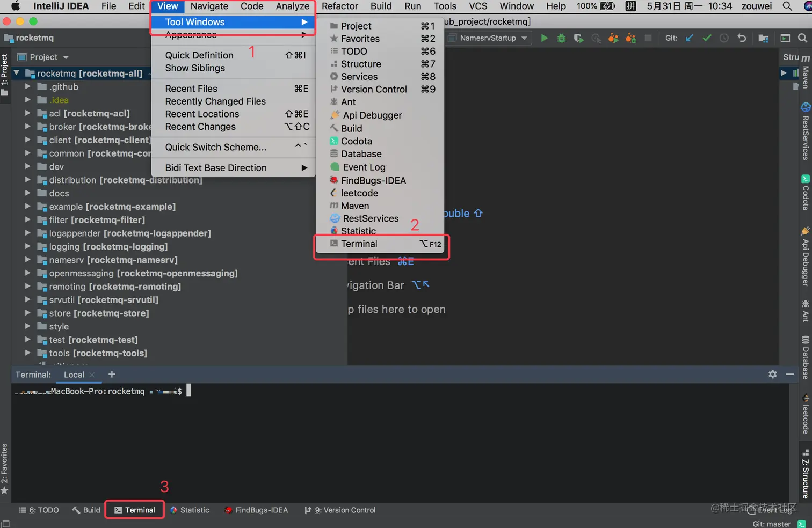The width and height of the screenshot is (812, 528).
Task: Open leetcode side tool window
Action: (806, 414)
